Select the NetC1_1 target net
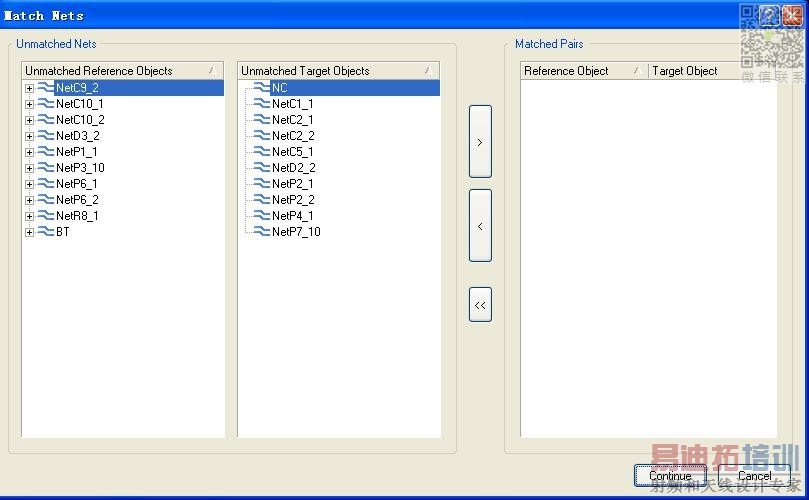Screen dimensions: 809x500 (x=293, y=104)
